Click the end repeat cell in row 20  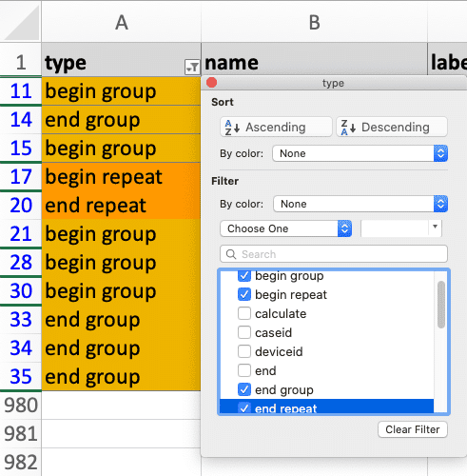[121, 206]
